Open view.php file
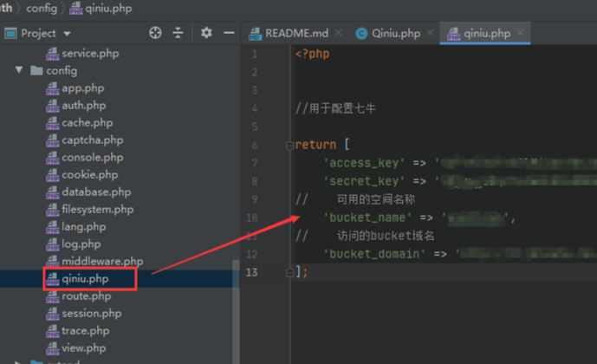597x364 pixels. [x=84, y=348]
